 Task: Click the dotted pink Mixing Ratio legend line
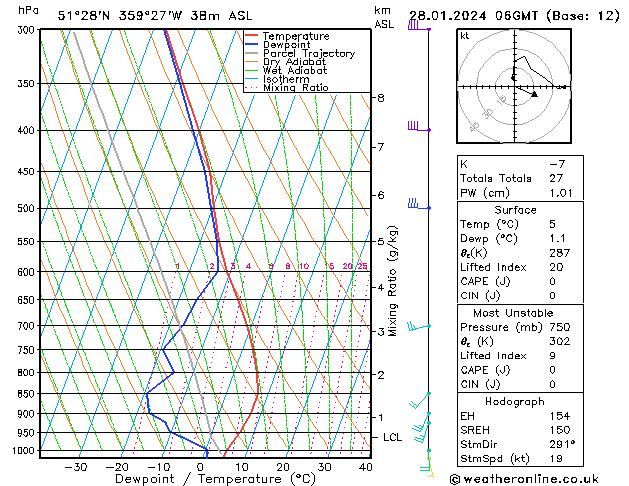coord(251,87)
